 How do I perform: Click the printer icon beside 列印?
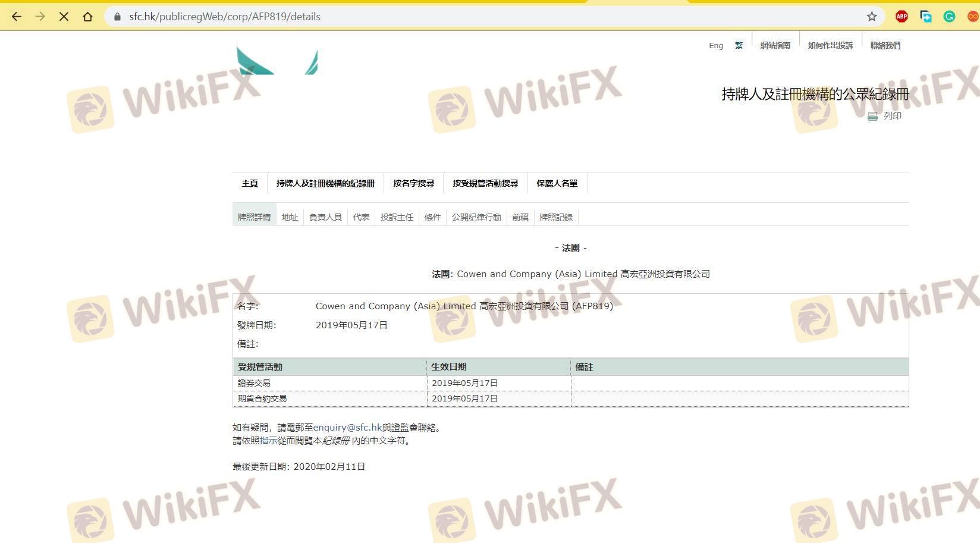[872, 116]
